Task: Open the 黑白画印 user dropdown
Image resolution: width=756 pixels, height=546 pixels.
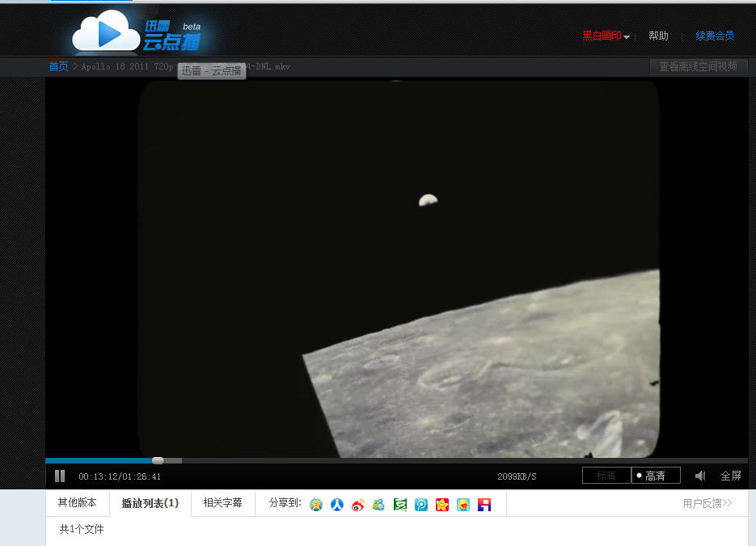Action: (x=606, y=36)
